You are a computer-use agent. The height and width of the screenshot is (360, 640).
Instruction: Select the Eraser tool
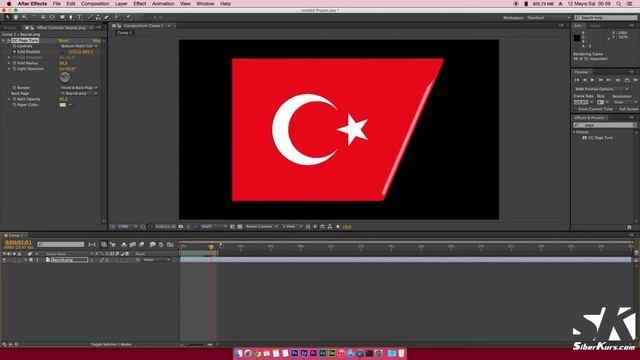click(107, 18)
